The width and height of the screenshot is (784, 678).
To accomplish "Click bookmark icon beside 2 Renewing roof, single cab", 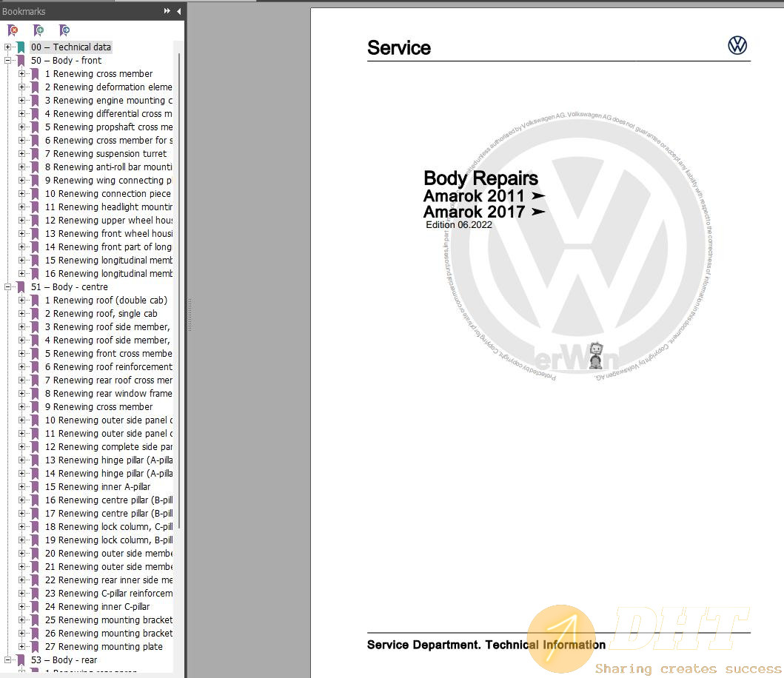I will (x=35, y=314).
